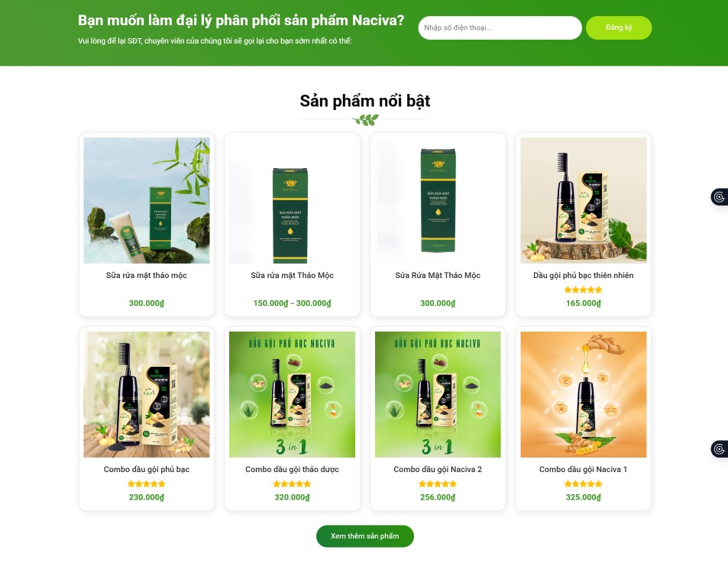The height and width of the screenshot is (563, 728).
Task: Open Sửa Rửa Mặt Thảo Mộc title link
Action: click(x=438, y=275)
